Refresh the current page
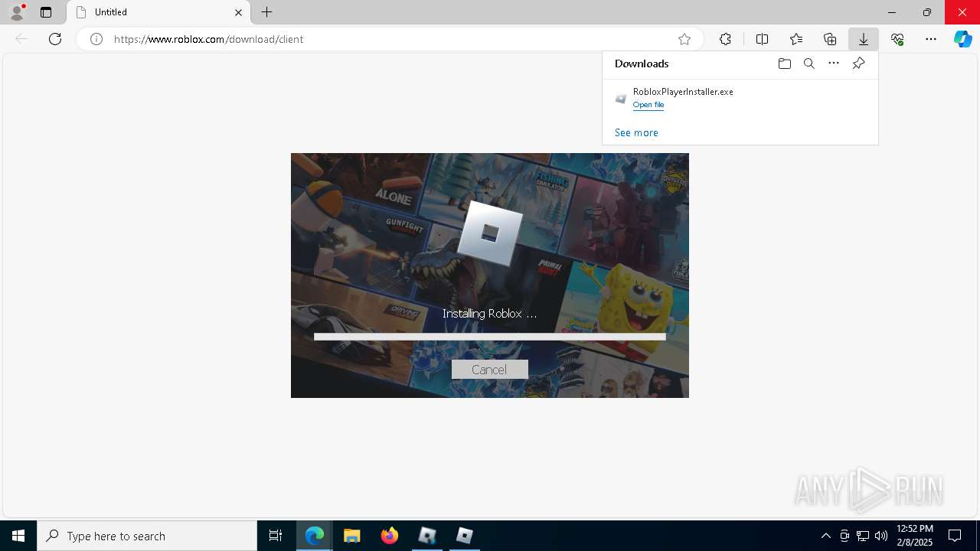The width and height of the screenshot is (980, 551). coord(55,39)
